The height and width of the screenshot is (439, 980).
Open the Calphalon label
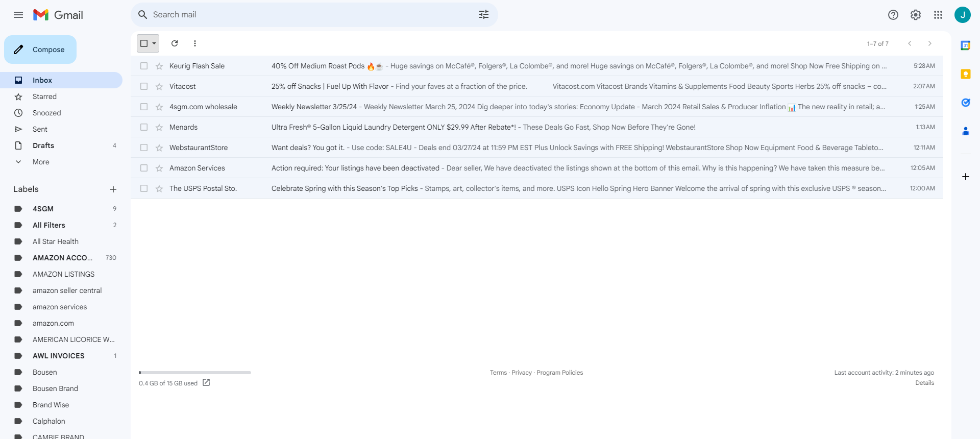point(61,421)
